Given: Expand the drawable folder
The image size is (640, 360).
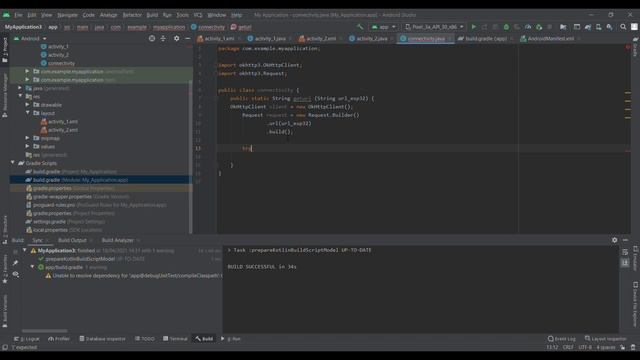Looking at the screenshot, I should [x=27, y=104].
